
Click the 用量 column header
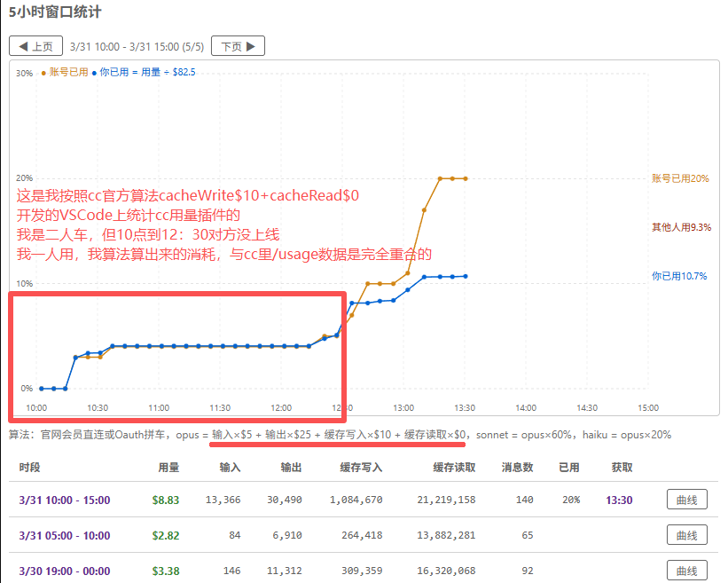168,468
